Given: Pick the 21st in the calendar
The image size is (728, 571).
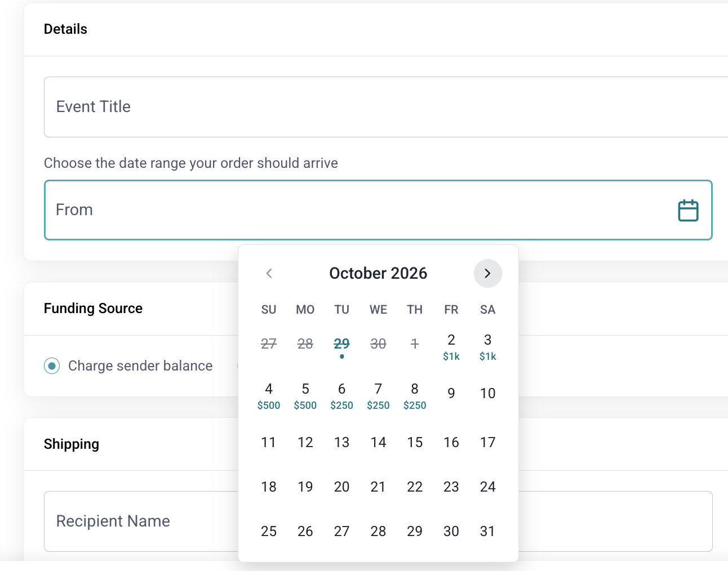Looking at the screenshot, I should tap(379, 487).
